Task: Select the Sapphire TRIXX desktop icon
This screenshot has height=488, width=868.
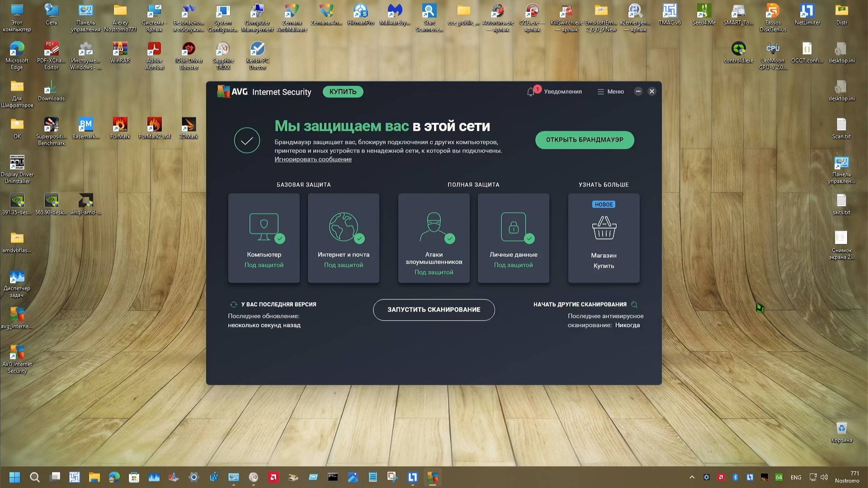Action: [223, 56]
